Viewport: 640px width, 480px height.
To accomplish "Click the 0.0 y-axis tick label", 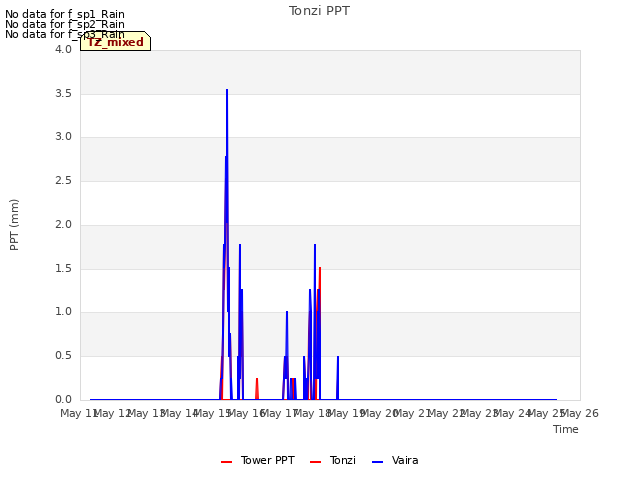I will 63,400.
